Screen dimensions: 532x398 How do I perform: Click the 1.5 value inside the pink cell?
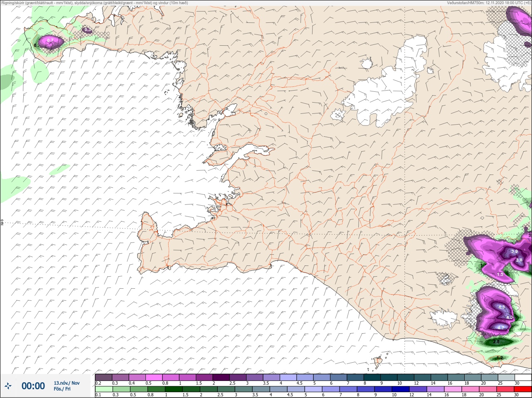500,275
